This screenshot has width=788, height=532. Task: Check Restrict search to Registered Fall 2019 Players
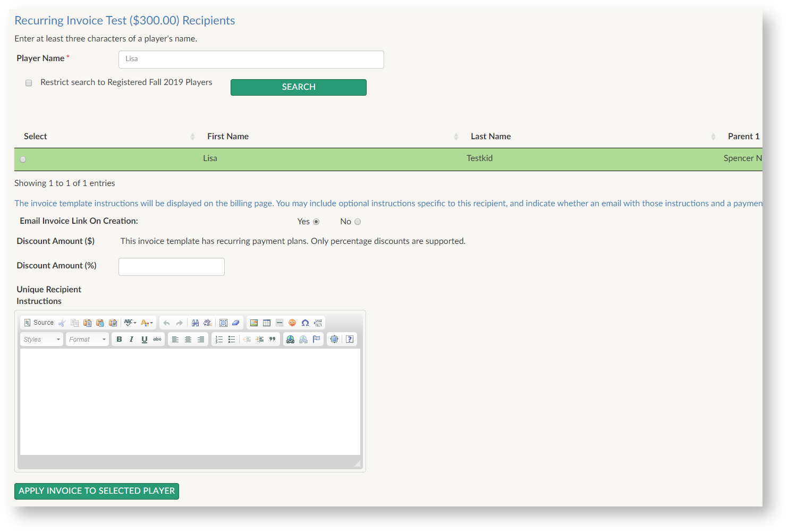tap(29, 83)
